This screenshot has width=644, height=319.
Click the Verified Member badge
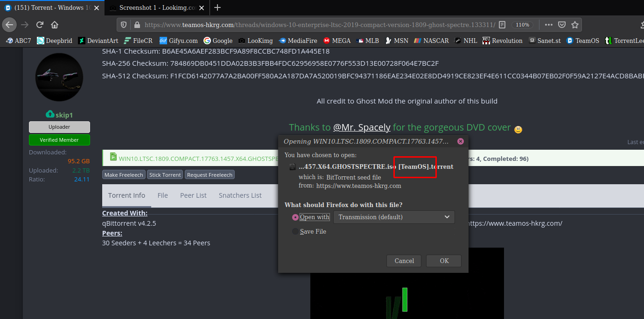(x=59, y=140)
